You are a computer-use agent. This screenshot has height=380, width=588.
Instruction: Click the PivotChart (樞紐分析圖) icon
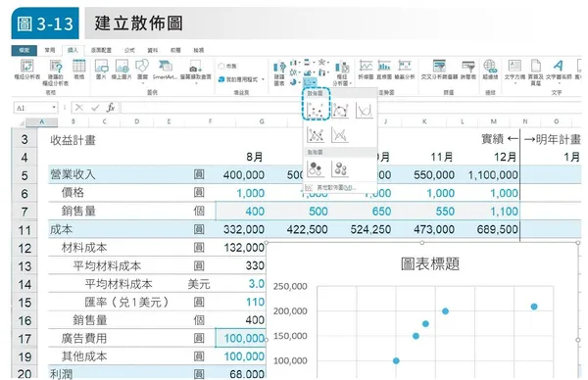(342, 68)
